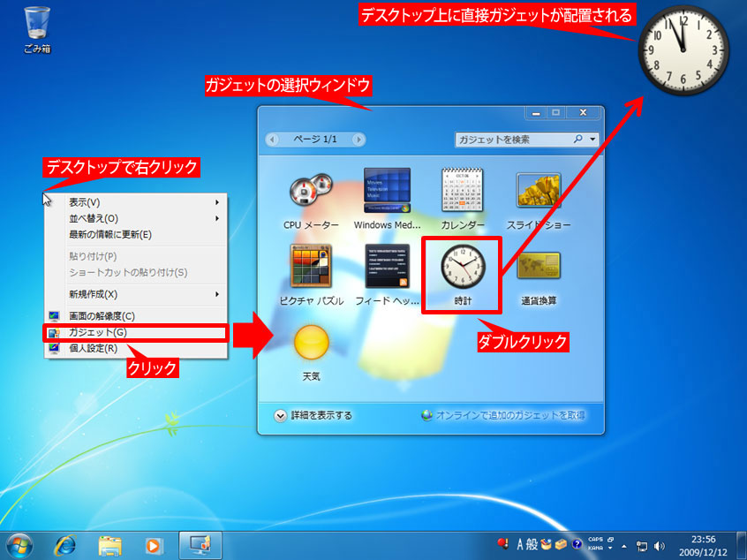Open the language bar options down arrow
747x560 pixels.
pos(610,549)
